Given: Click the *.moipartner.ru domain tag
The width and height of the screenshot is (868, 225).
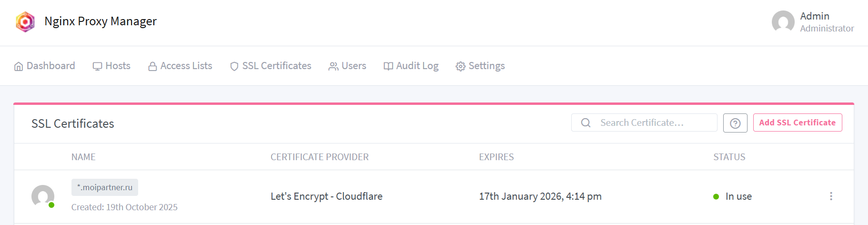Looking at the screenshot, I should coord(105,187).
